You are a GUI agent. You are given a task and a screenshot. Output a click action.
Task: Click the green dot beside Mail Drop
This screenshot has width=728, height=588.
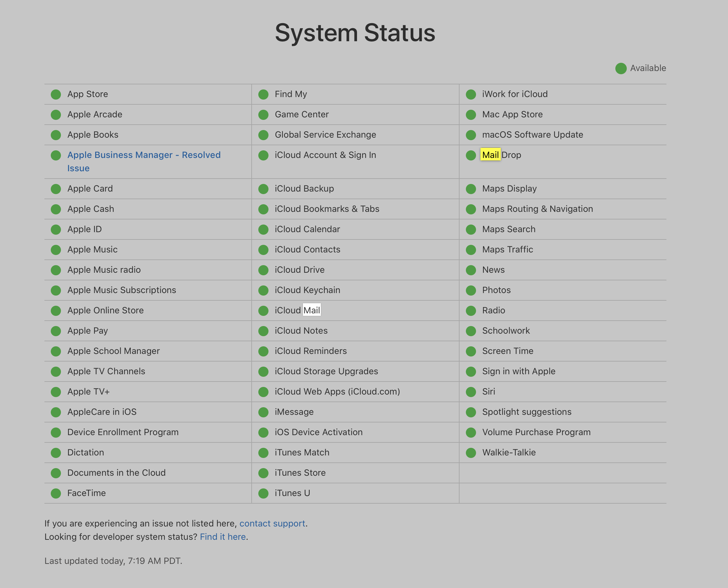coord(471,155)
